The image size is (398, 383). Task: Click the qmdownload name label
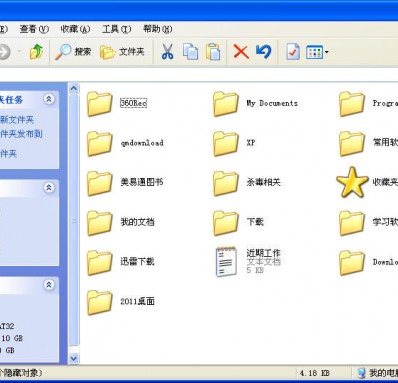coord(142,143)
